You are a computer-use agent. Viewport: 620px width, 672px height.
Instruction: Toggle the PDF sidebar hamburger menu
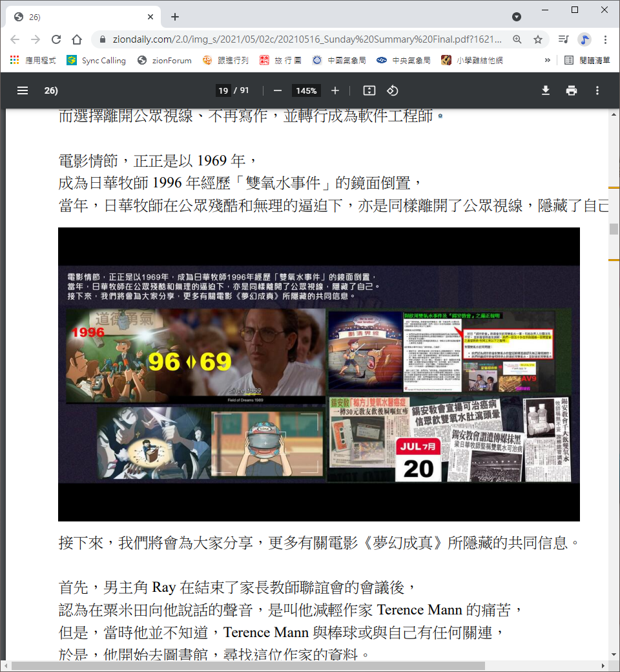pyautogui.click(x=23, y=90)
